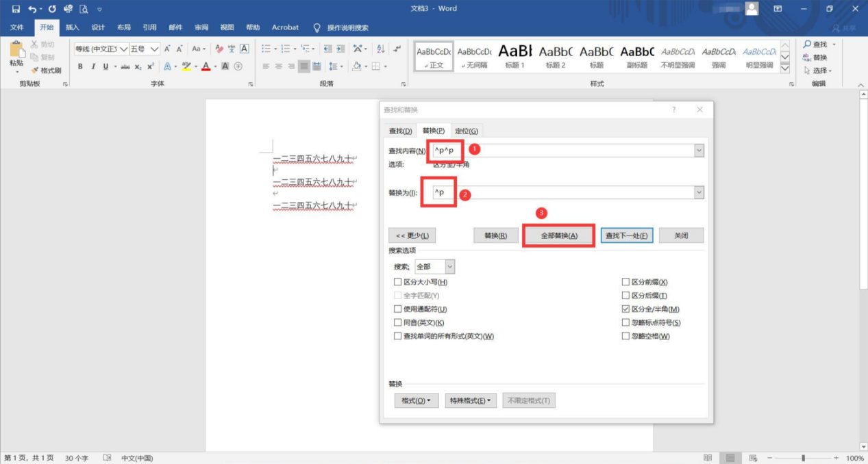Click the Format Painter (格式刷) tool
Screen dimensions: 868x464
click(x=46, y=70)
